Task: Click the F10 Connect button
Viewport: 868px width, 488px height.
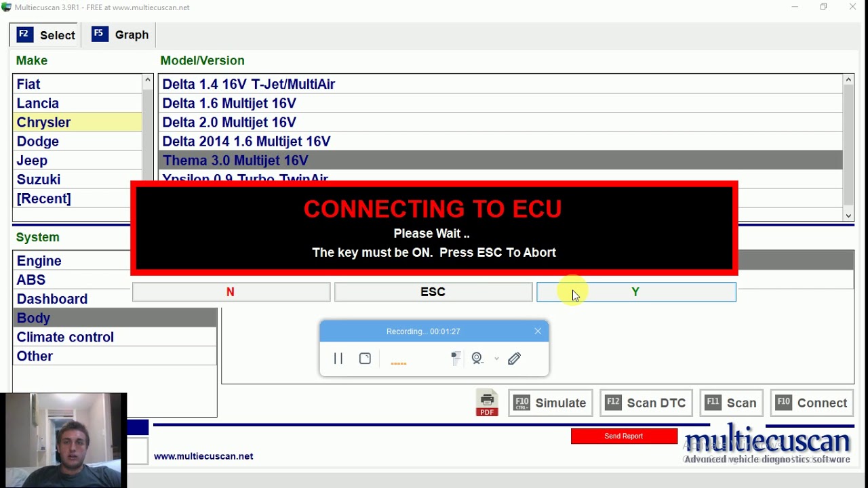Action: 812,403
